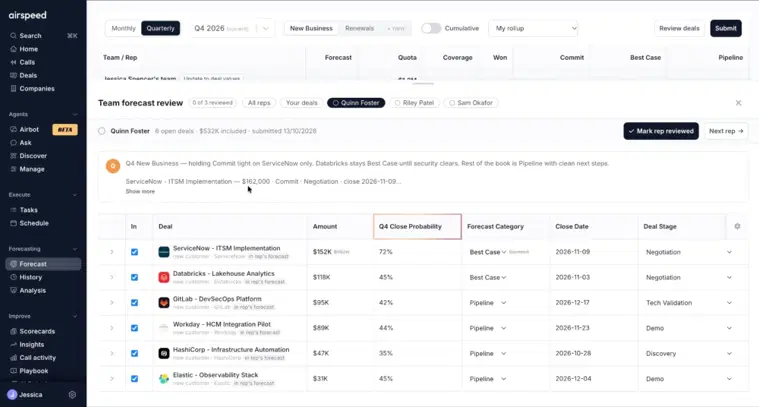Uncheck the ServiceNow deal checkbox
Viewport: 759px width, 407px height.
click(134, 252)
